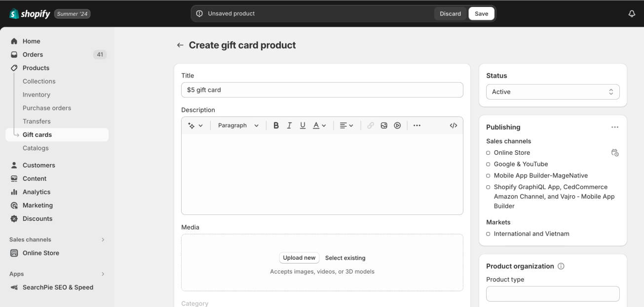Click the International and Vietnam market status circle
Viewport: 644px width, 307px height.
coord(488,234)
